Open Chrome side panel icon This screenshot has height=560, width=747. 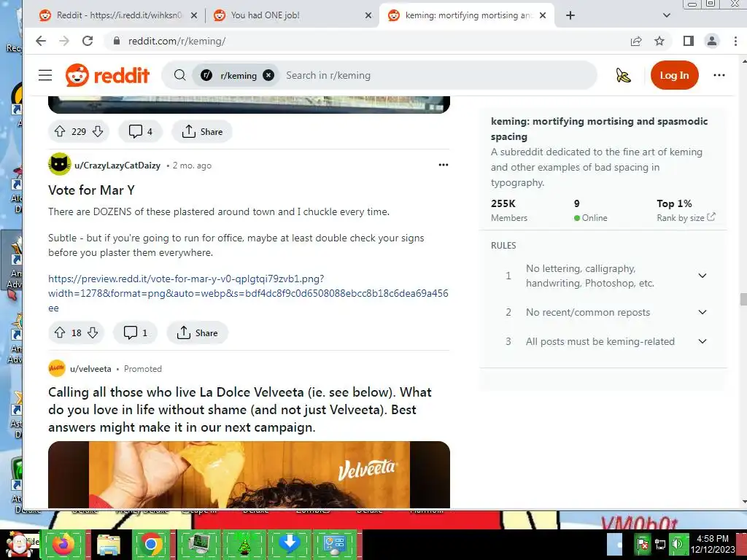[689, 41]
